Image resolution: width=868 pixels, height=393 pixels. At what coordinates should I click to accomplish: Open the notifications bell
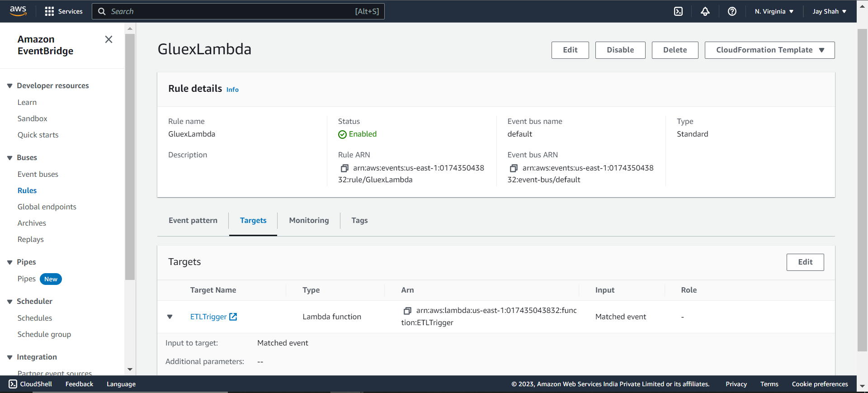click(x=705, y=11)
